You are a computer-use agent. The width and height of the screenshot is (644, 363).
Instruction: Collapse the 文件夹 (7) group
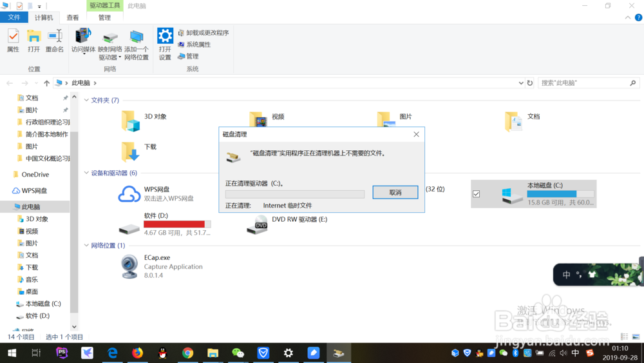pos(86,100)
